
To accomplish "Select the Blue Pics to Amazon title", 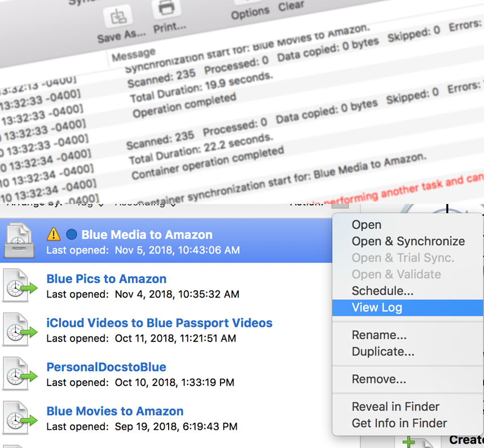I will pos(107,279).
